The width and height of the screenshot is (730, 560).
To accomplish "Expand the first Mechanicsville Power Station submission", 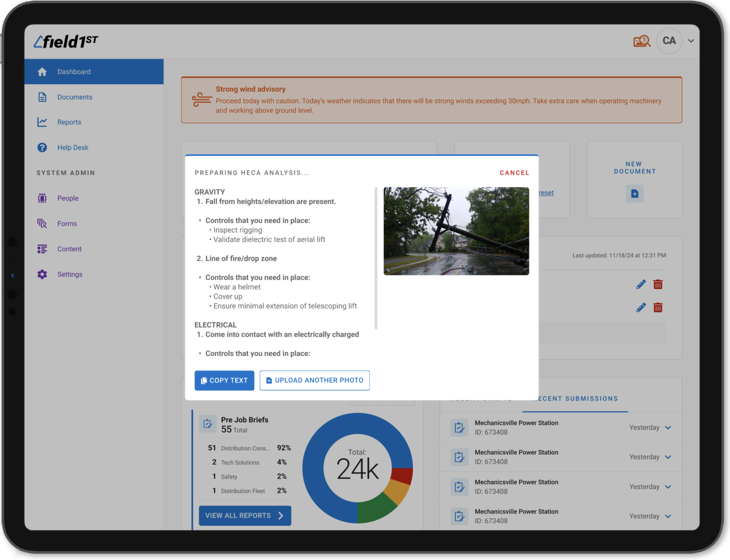I will [668, 427].
